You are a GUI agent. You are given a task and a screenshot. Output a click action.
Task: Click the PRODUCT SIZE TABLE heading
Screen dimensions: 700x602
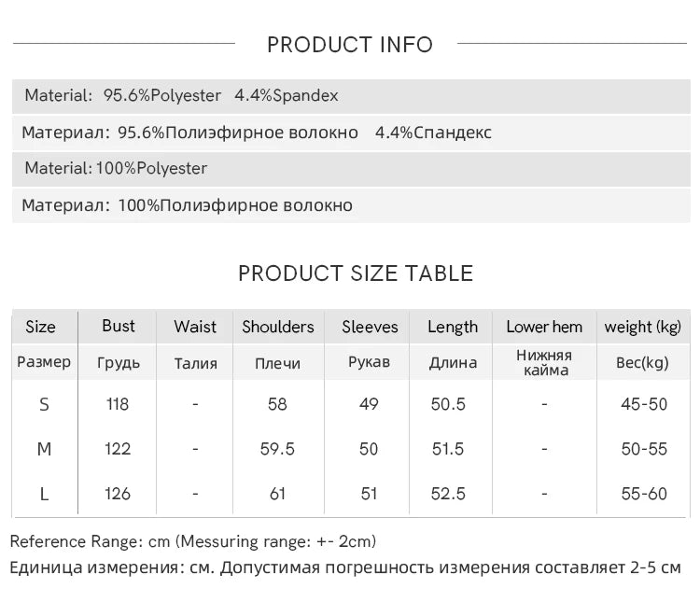[x=356, y=273]
